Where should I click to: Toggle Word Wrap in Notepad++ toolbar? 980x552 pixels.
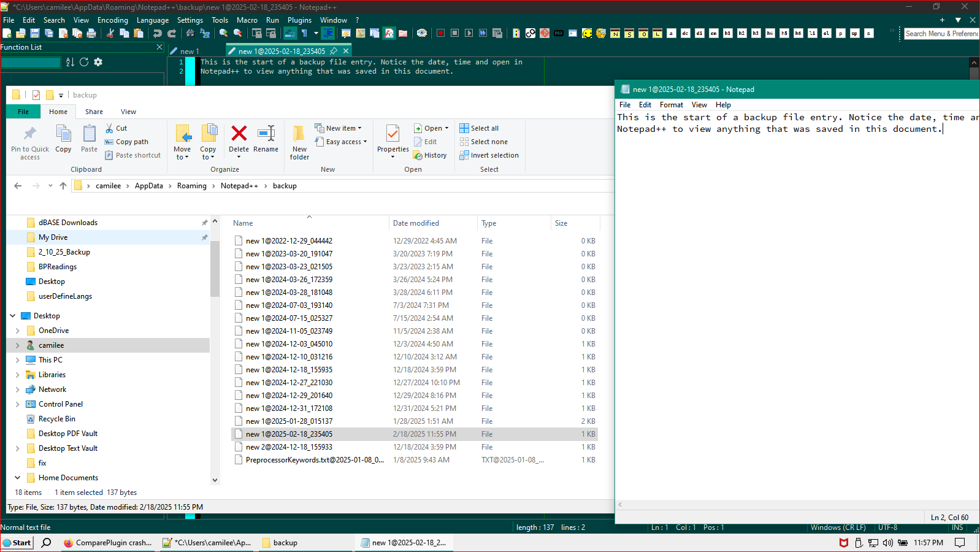pos(290,33)
